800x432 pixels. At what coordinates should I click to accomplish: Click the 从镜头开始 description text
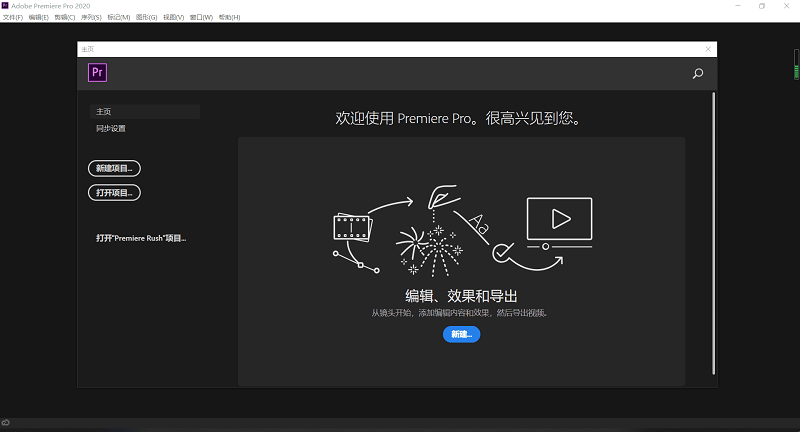[x=459, y=313]
